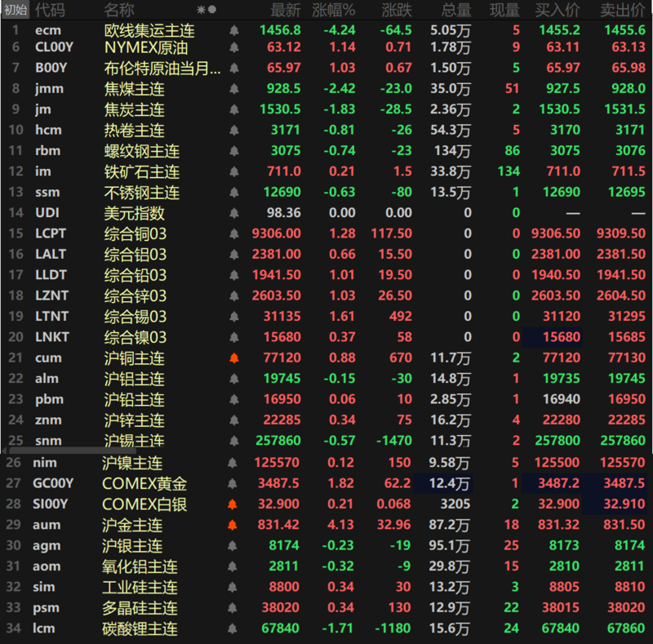Sort by the 涨幅% column header
Viewport: 653px width, 644px height.
[x=336, y=10]
